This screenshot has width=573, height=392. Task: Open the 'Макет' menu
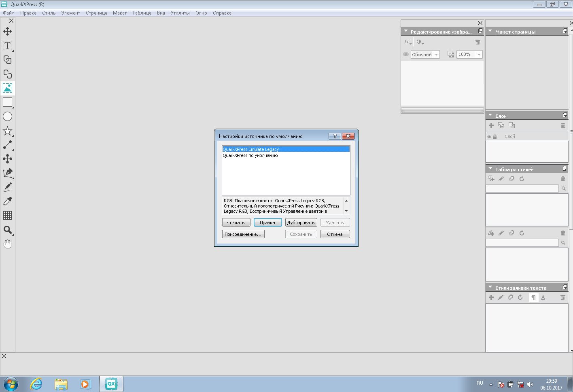point(119,13)
